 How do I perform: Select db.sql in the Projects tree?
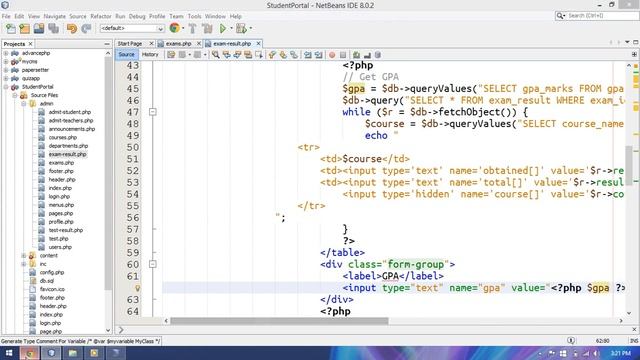(x=47, y=281)
